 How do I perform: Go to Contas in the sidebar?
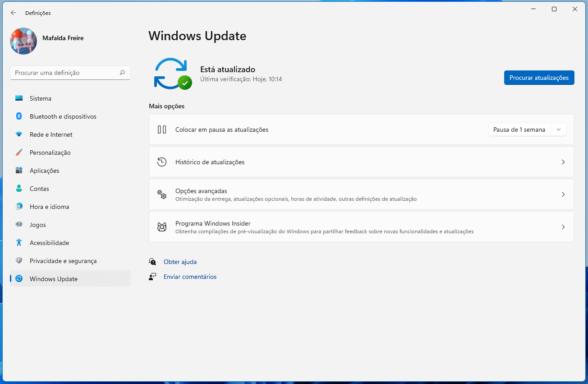(39, 189)
